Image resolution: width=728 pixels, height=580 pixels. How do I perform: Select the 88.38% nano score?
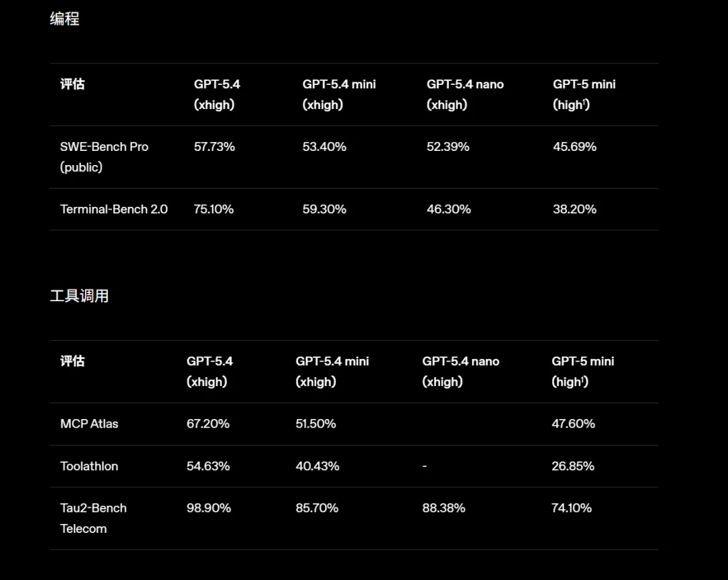pos(444,508)
